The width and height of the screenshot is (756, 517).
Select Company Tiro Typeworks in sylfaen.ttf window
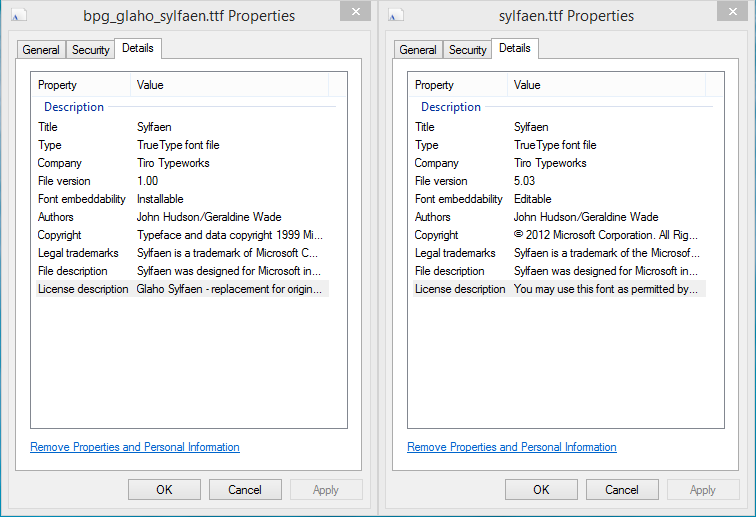pos(550,163)
